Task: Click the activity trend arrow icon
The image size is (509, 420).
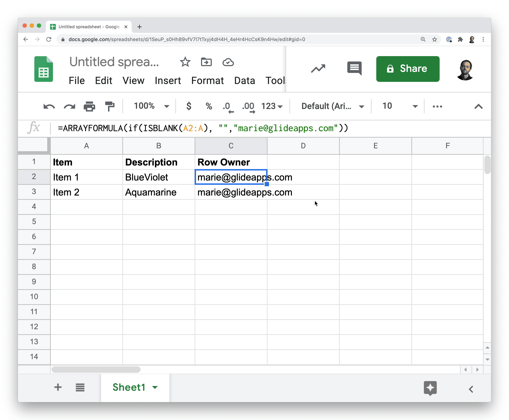Action: click(x=318, y=69)
